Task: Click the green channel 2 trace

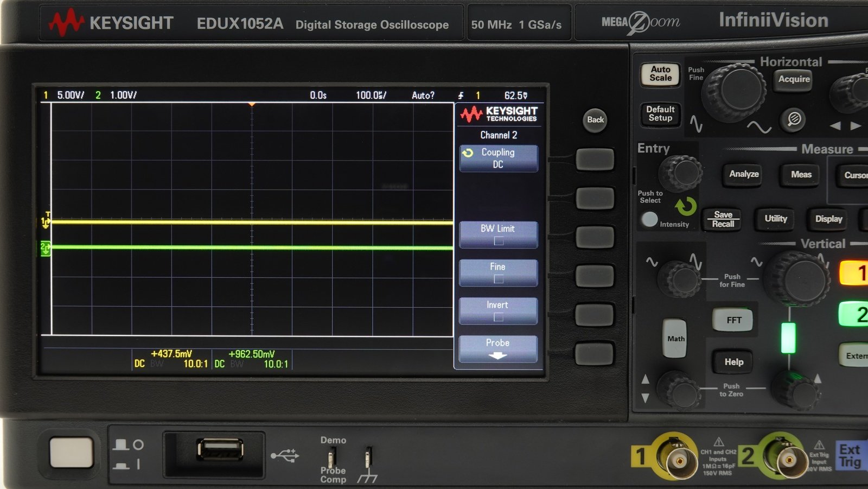Action: pos(252,247)
